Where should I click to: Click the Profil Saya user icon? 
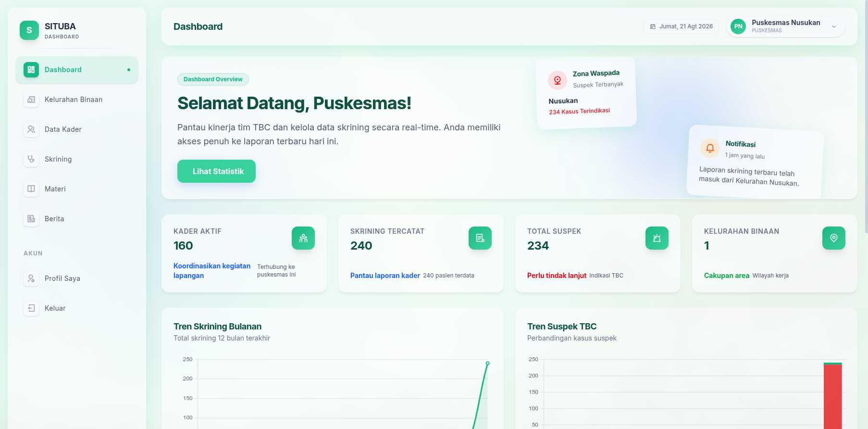[31, 278]
